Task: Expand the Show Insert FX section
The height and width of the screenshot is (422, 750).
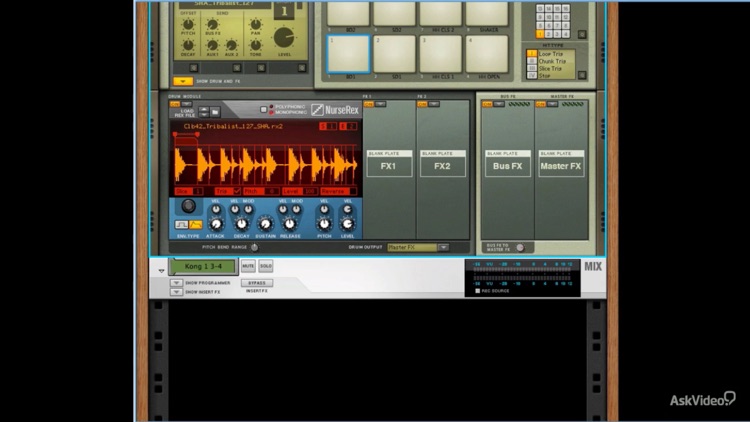Action: [x=176, y=291]
